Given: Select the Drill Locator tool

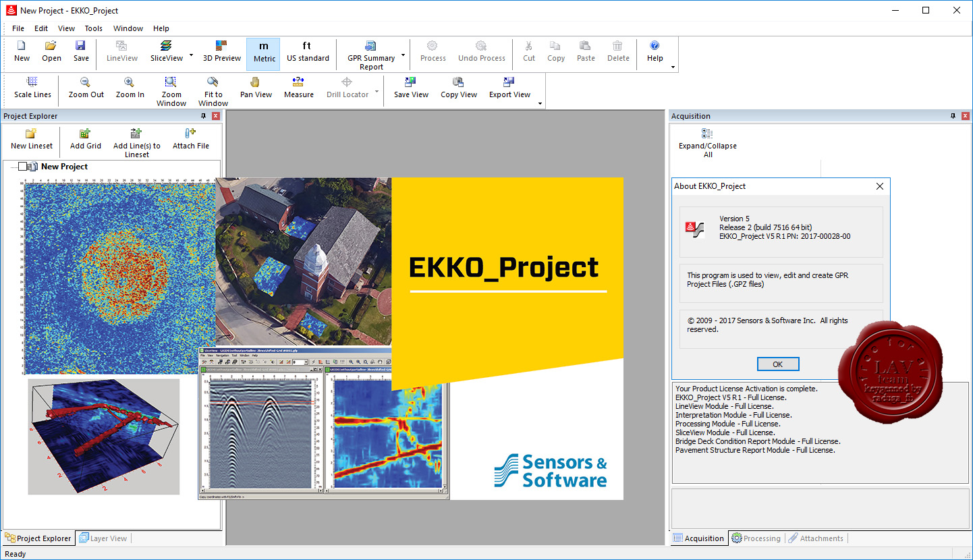Looking at the screenshot, I should tap(347, 87).
